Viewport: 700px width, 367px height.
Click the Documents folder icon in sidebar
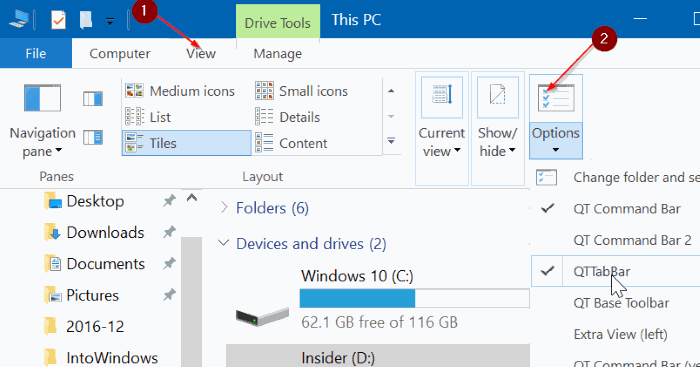click(53, 263)
